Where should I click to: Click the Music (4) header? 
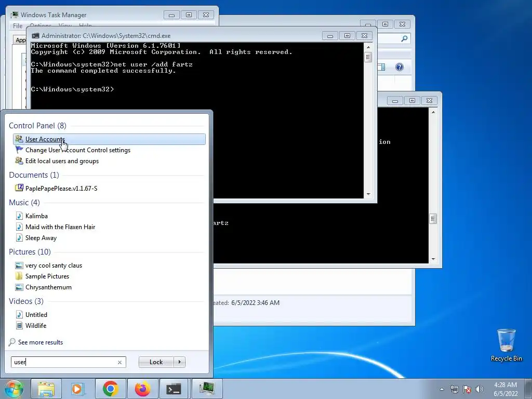click(x=24, y=202)
